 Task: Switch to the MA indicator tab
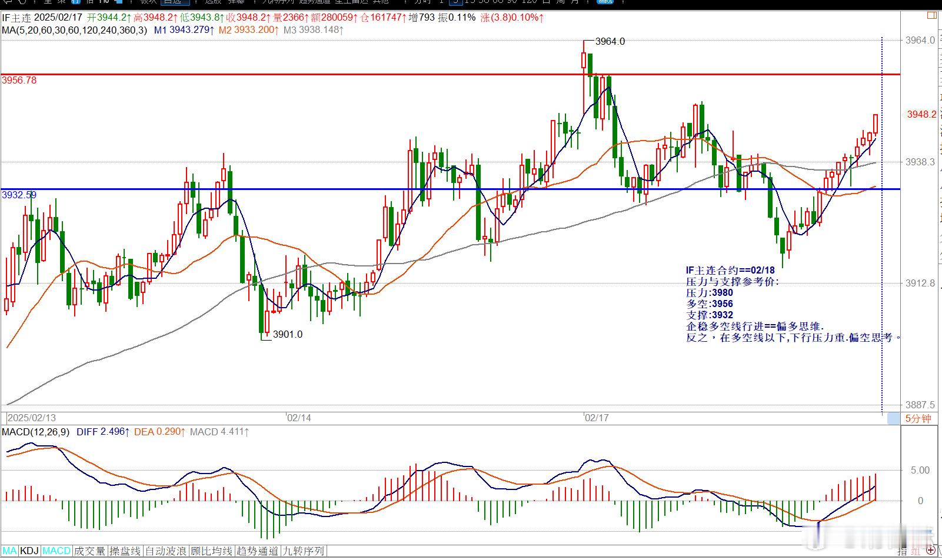pyautogui.click(x=9, y=551)
